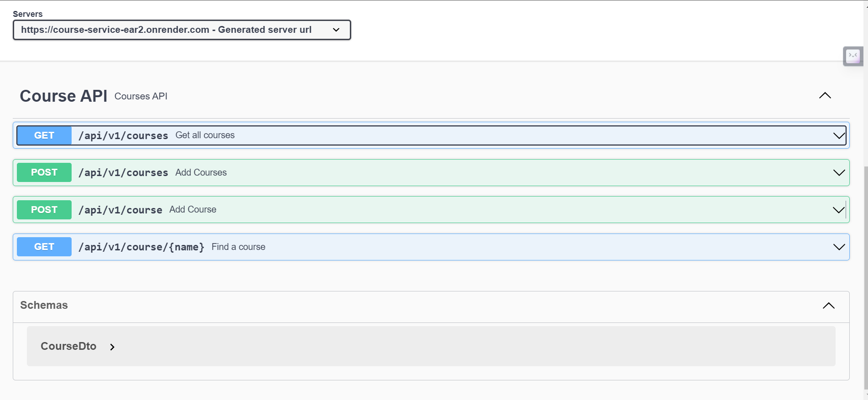
Task: Expand the Add Courses POST chevron
Action: point(839,172)
